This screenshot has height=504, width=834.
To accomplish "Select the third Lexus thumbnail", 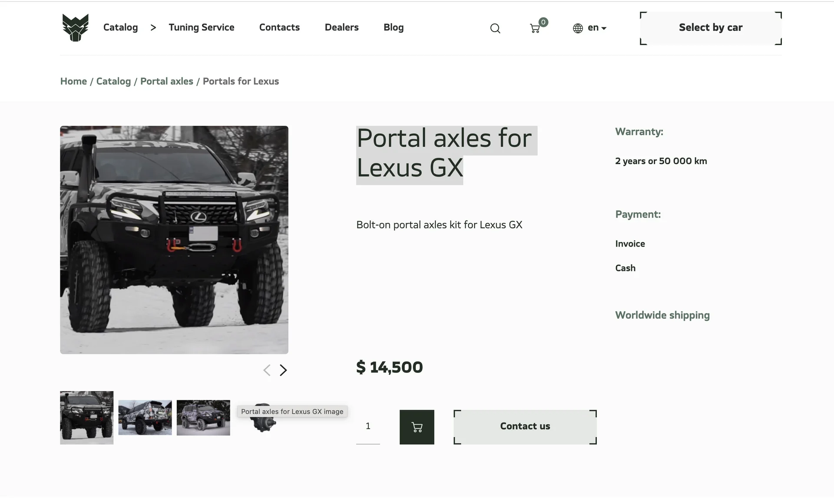I will pos(203,417).
